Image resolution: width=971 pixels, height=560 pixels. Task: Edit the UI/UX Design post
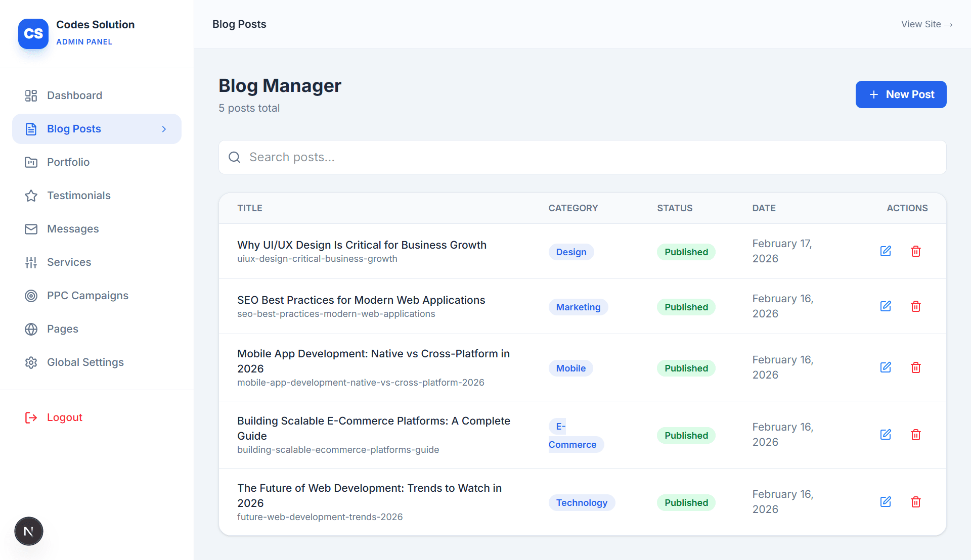click(886, 251)
